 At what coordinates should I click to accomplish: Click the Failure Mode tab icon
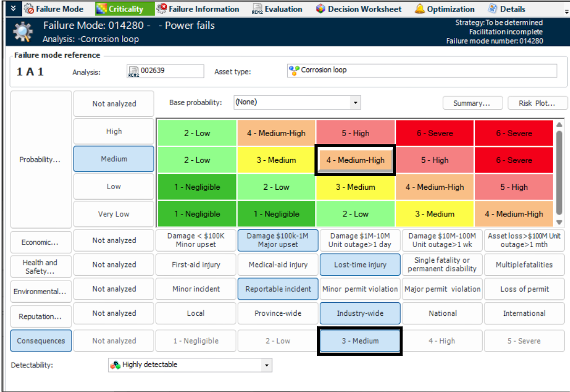[28, 9]
